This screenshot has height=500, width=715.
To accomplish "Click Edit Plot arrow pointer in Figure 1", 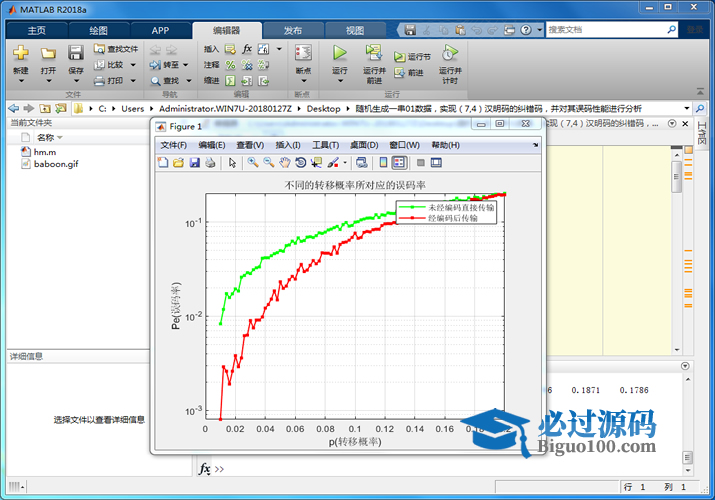I will click(x=232, y=163).
